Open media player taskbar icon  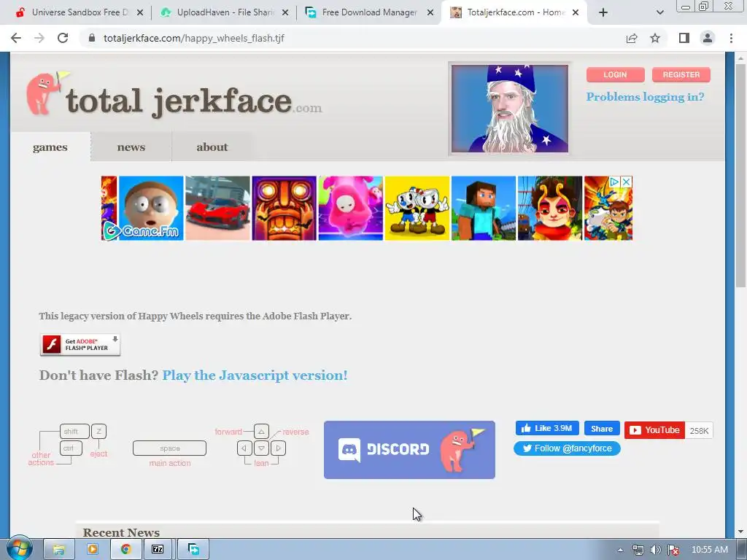click(93, 550)
